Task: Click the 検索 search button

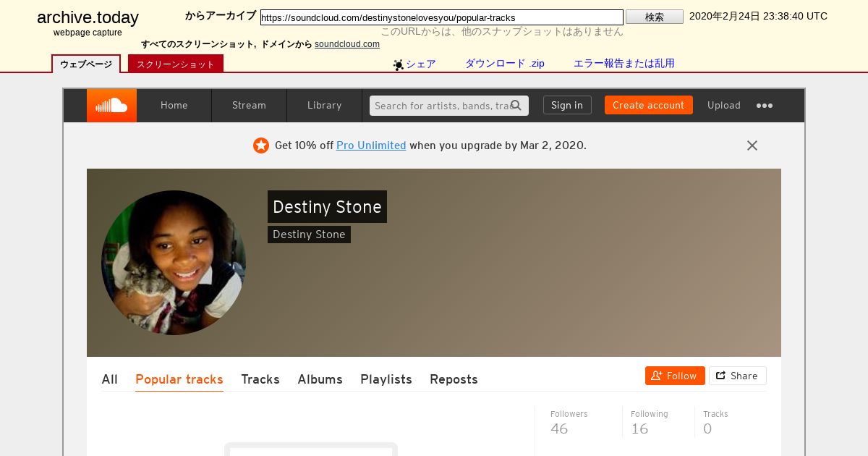Action: point(655,17)
